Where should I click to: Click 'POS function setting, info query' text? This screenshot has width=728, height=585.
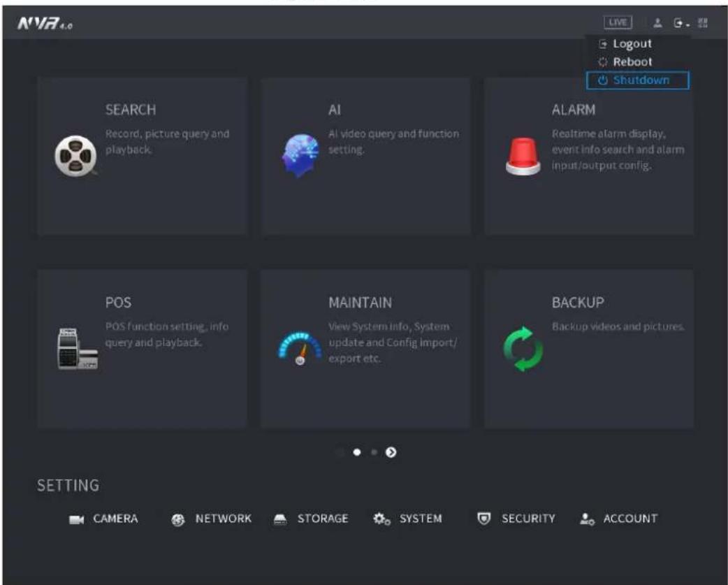[167, 334]
